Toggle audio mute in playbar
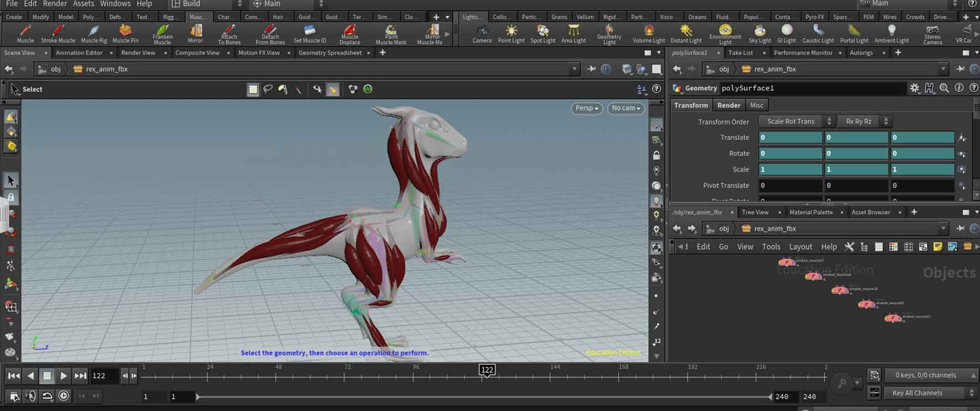This screenshot has height=411, width=980. [31, 396]
